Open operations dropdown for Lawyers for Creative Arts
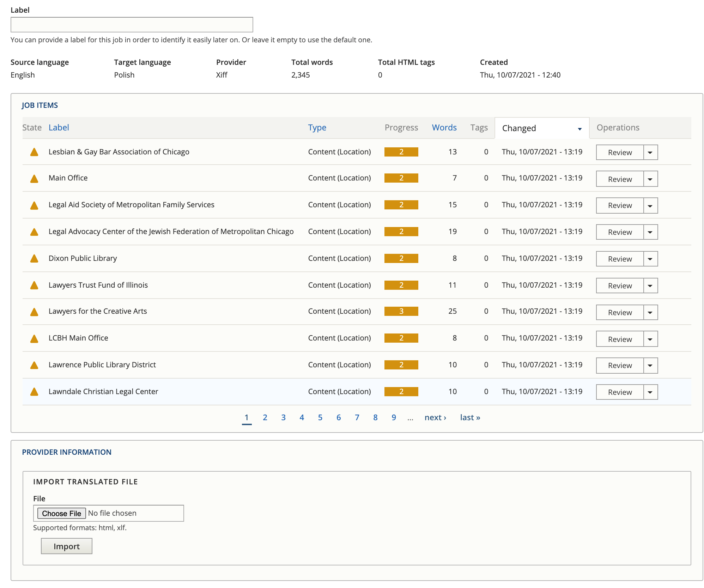 pyautogui.click(x=650, y=312)
